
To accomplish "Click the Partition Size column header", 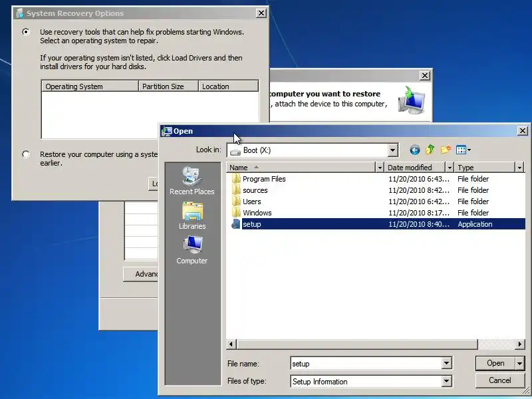I will click(x=168, y=86).
